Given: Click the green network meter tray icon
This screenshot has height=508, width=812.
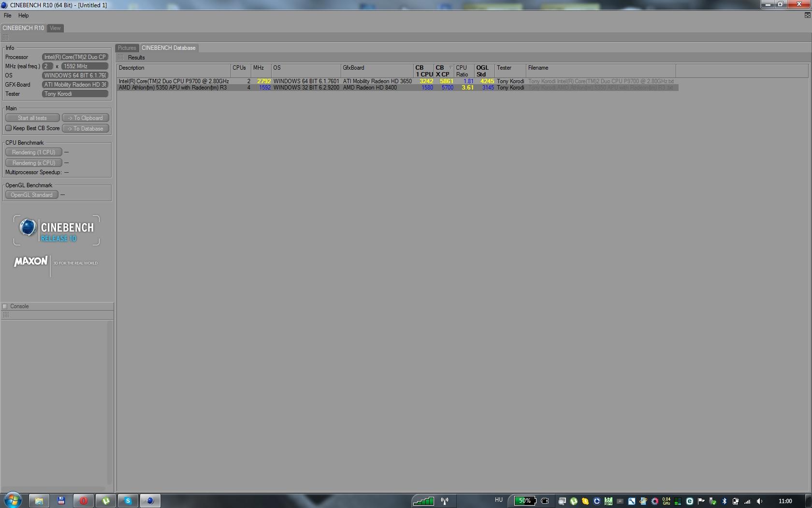Looking at the screenshot, I should (423, 501).
